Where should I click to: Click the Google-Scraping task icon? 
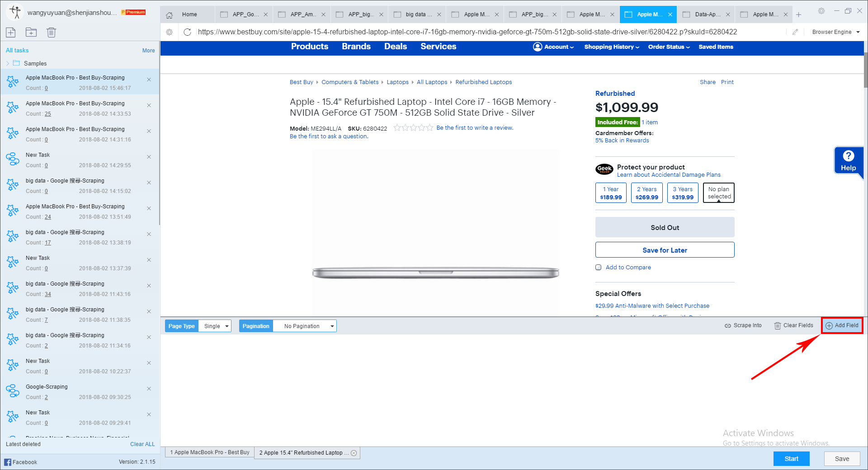click(x=13, y=391)
